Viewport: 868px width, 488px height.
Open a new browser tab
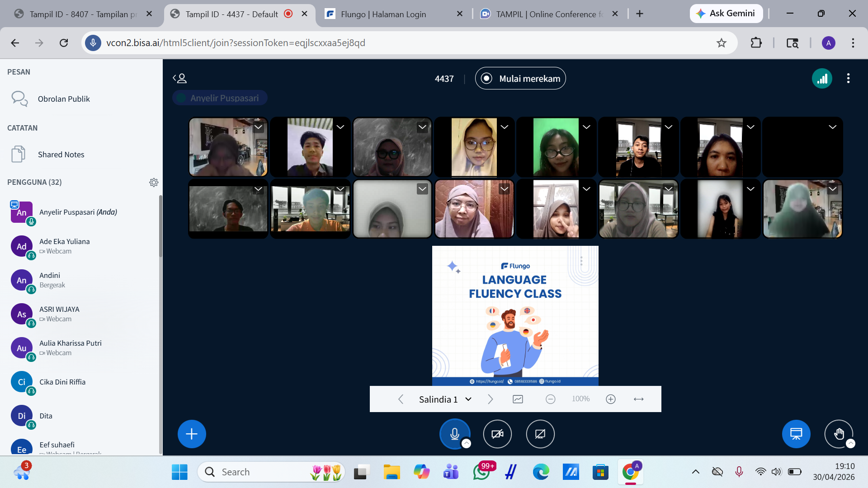click(x=640, y=14)
